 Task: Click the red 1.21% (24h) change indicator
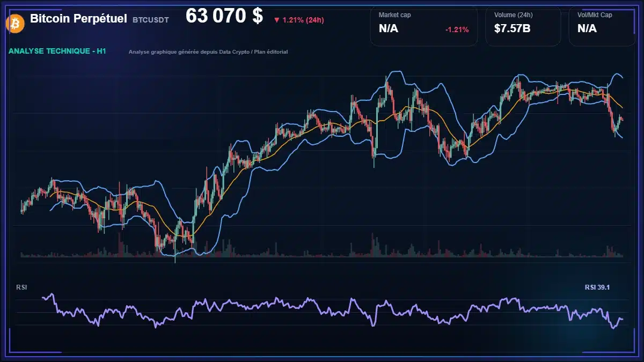coord(298,20)
